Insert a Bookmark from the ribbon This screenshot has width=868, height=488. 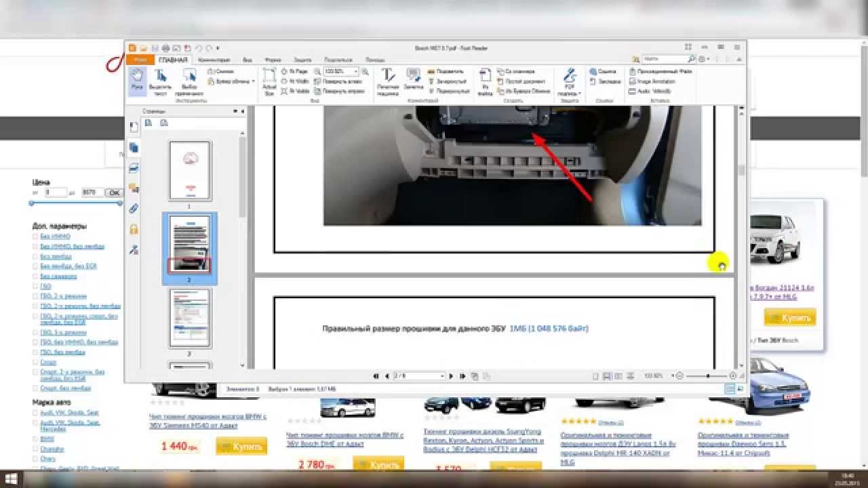(x=605, y=81)
